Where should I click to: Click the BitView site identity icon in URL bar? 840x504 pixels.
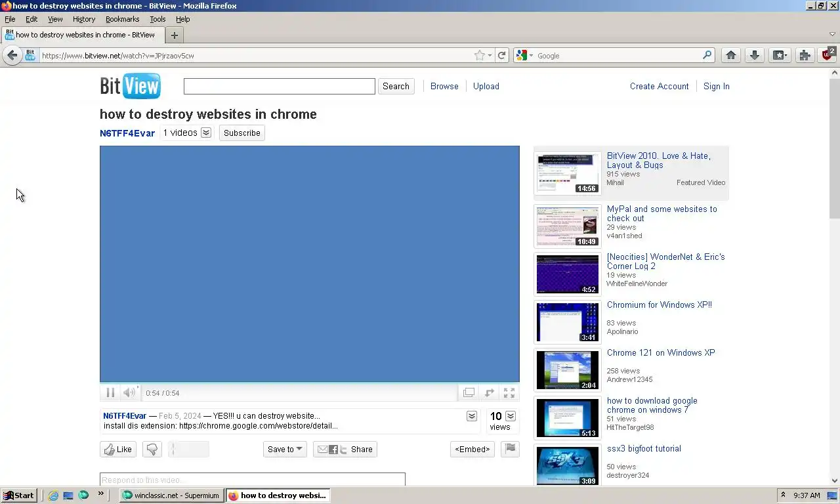(x=30, y=55)
